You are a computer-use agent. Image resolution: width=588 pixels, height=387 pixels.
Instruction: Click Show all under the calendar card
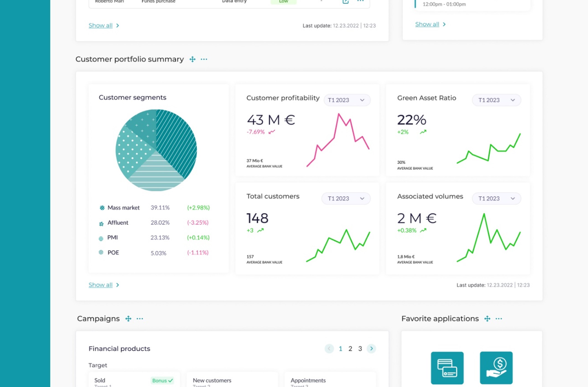(430, 24)
